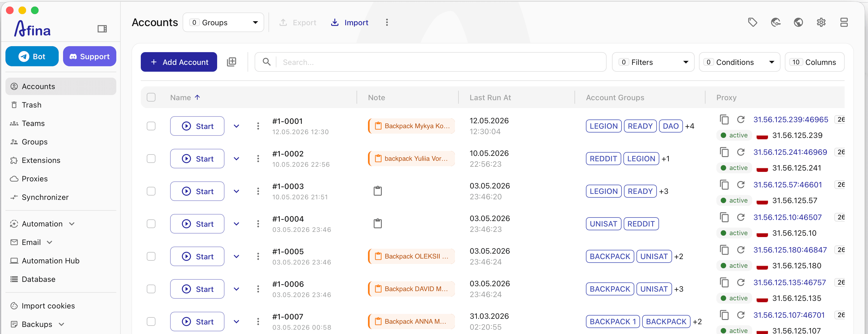Image resolution: width=868 pixels, height=334 pixels.
Task: Open the globe key icon in top bar
Action: pyautogui.click(x=776, y=22)
